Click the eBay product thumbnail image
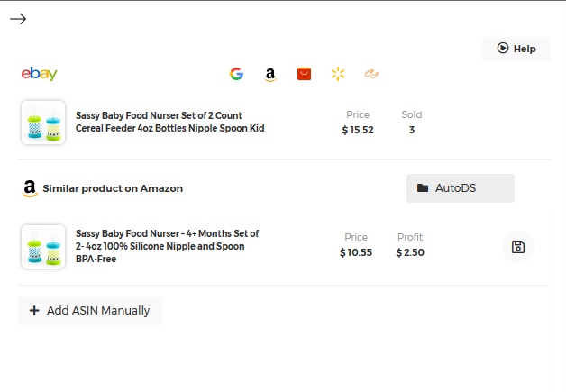Image resolution: width=566 pixels, height=392 pixels. click(x=43, y=123)
